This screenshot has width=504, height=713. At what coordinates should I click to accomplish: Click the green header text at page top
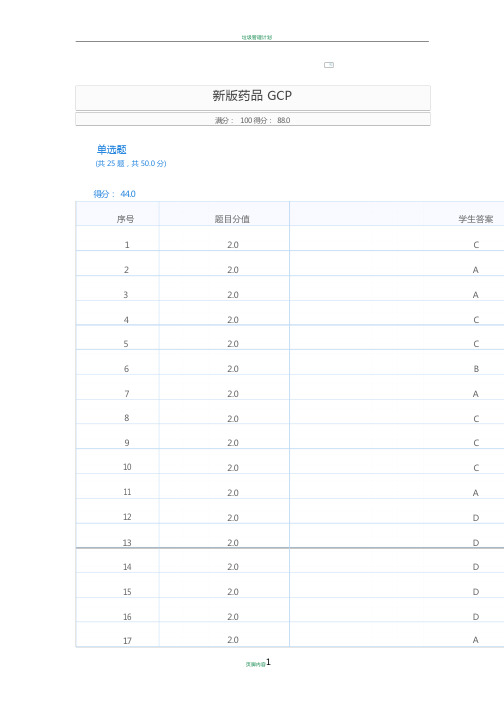pos(257,37)
